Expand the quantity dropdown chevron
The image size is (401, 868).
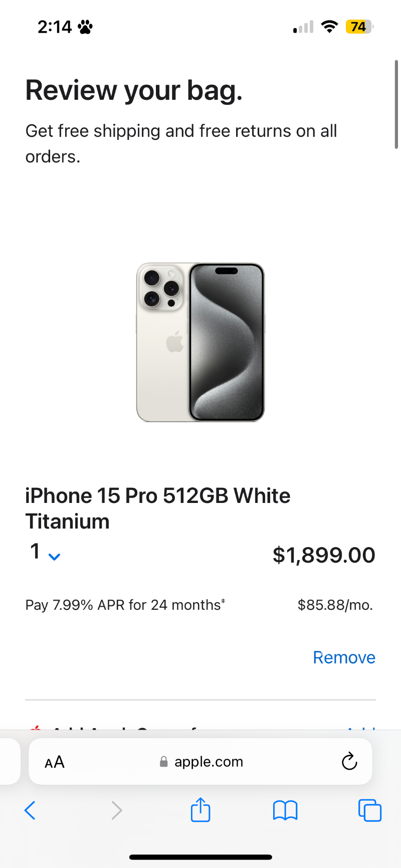[54, 556]
